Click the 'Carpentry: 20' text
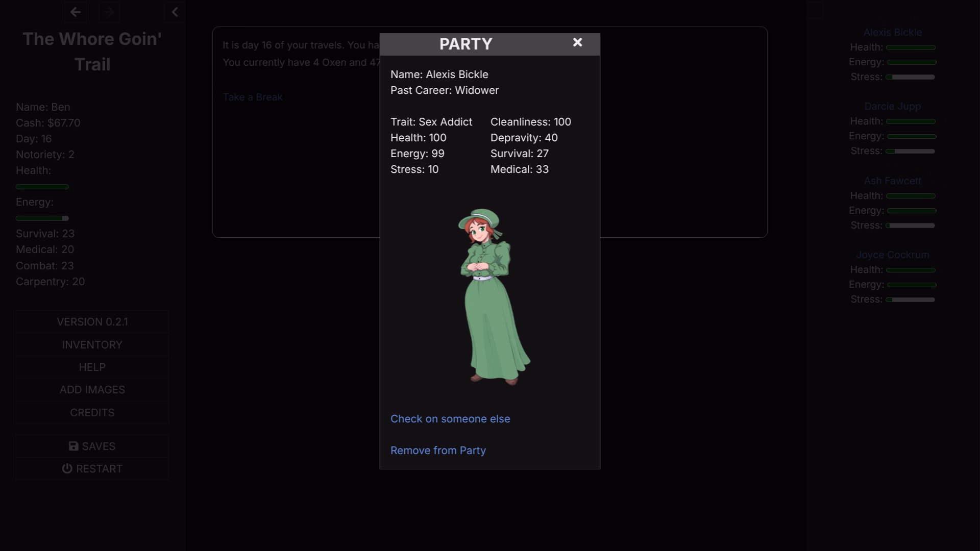The height and width of the screenshot is (551, 980). (x=50, y=282)
